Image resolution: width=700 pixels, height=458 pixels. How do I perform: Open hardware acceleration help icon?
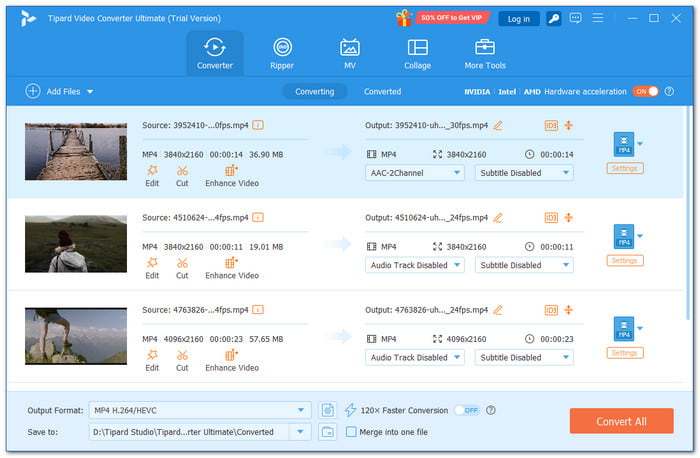click(669, 92)
